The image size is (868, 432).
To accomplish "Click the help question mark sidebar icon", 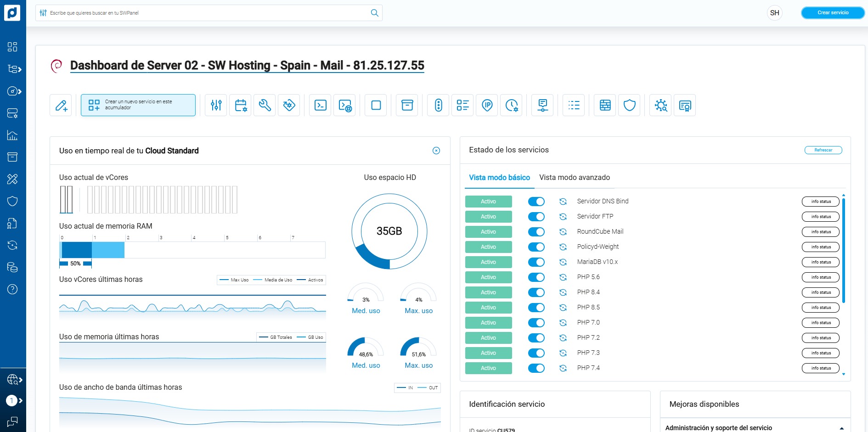I will [12, 289].
